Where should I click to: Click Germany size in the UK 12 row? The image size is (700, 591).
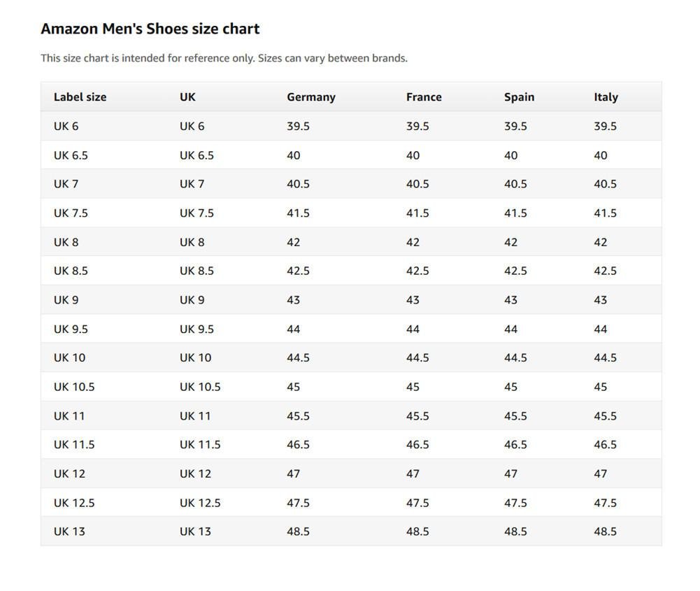tap(293, 473)
